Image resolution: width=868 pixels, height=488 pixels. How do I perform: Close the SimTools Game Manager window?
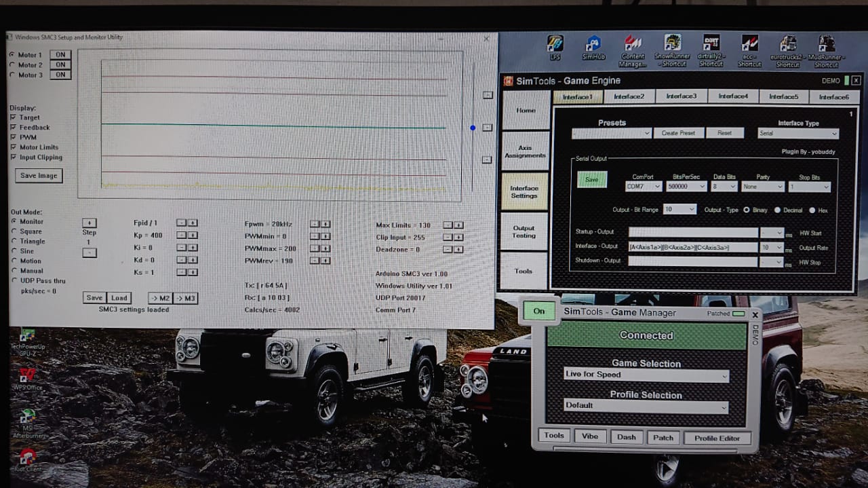(x=755, y=315)
